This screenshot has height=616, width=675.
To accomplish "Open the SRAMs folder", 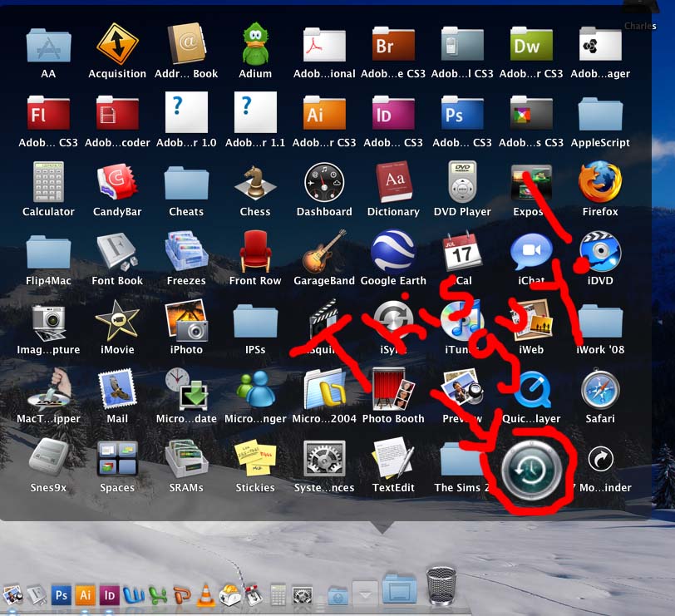I will tap(186, 458).
